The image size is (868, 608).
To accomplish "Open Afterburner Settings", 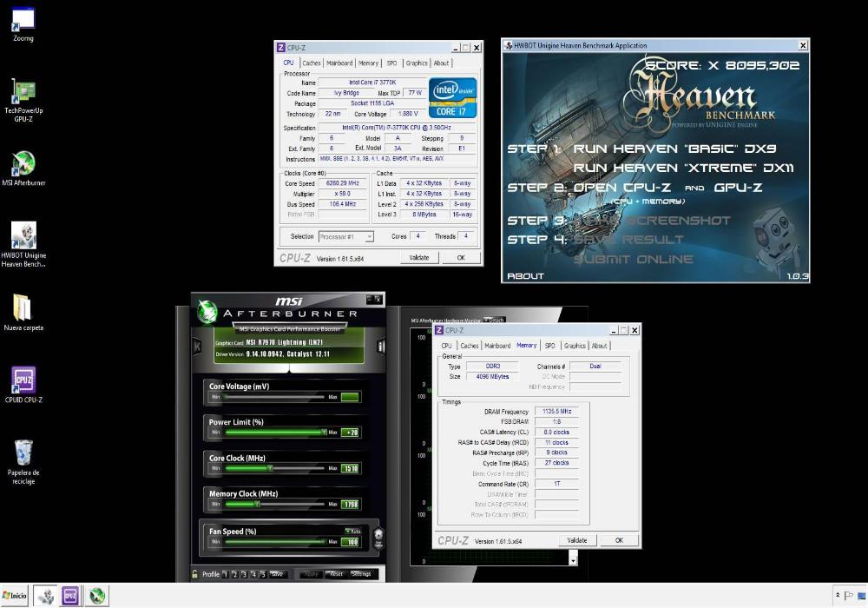I will pos(361,574).
